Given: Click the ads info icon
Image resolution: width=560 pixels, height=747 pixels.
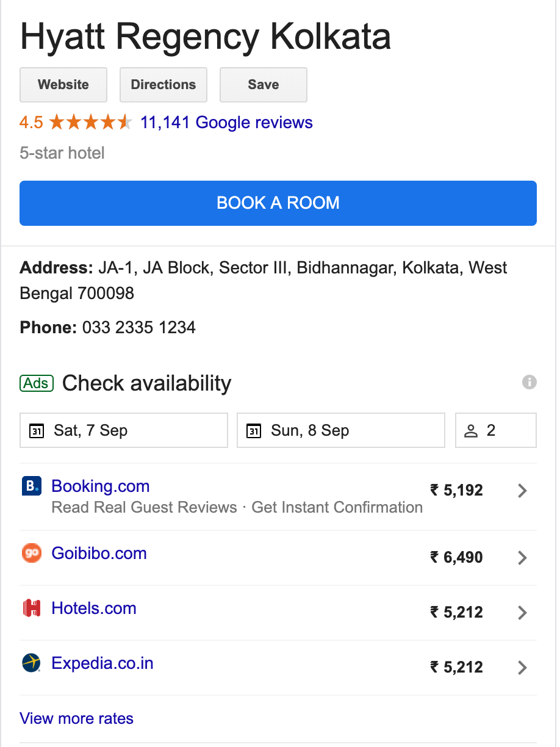Looking at the screenshot, I should (x=529, y=383).
